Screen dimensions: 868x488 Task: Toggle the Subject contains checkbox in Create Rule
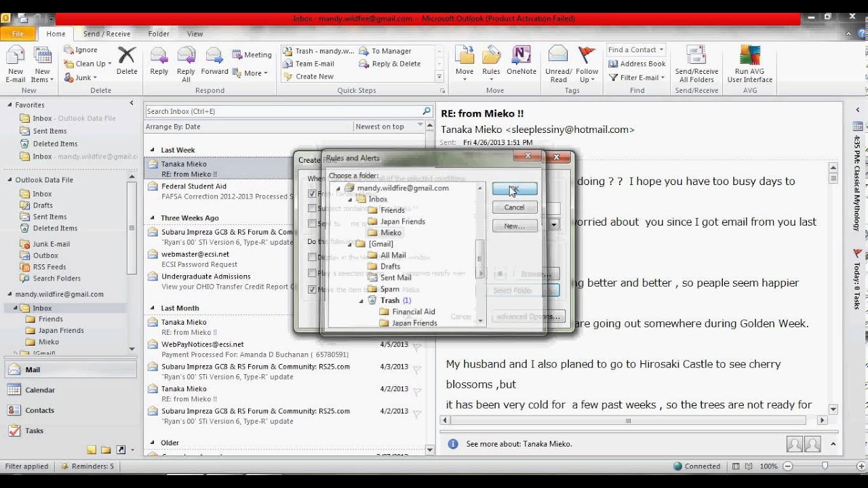click(312, 209)
